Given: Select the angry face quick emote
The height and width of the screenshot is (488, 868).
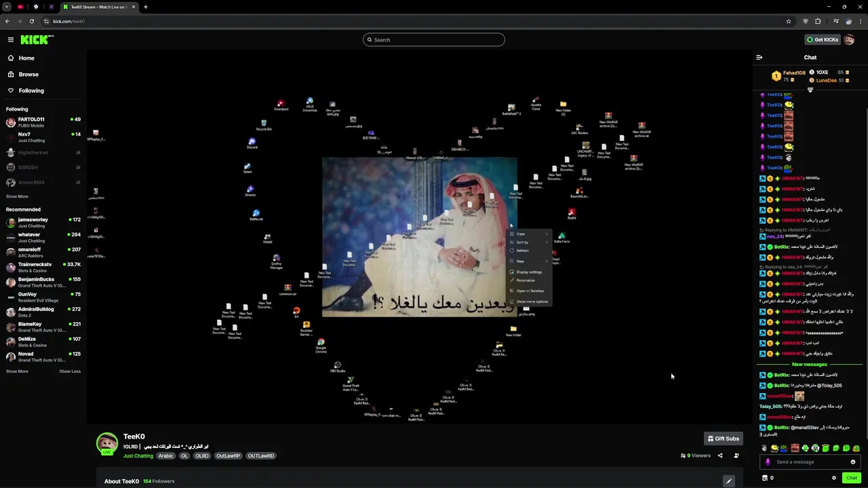Looking at the screenshot, I should point(795,448).
